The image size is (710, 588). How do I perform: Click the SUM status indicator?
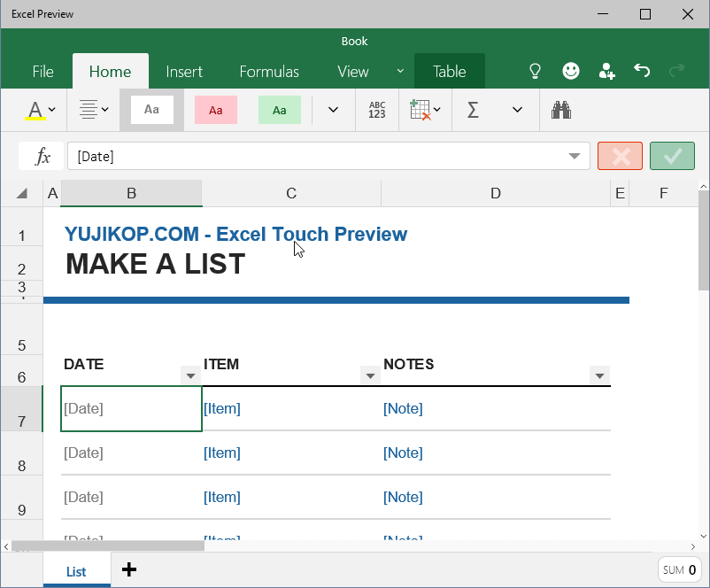(x=679, y=570)
